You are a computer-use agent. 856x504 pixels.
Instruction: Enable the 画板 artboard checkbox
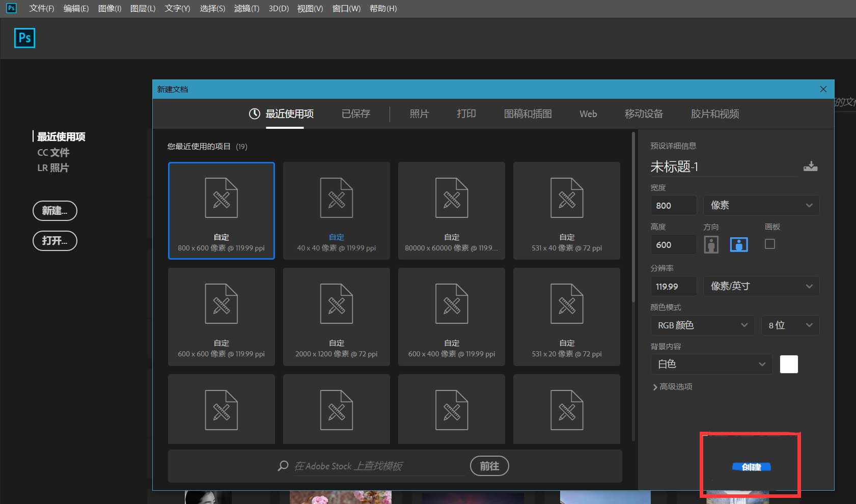coord(770,244)
